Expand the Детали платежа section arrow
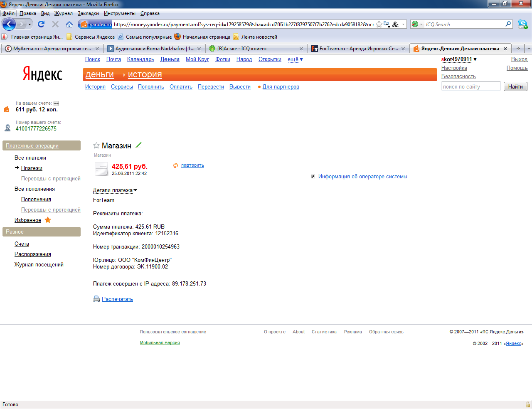The image size is (532, 409). pos(135,190)
